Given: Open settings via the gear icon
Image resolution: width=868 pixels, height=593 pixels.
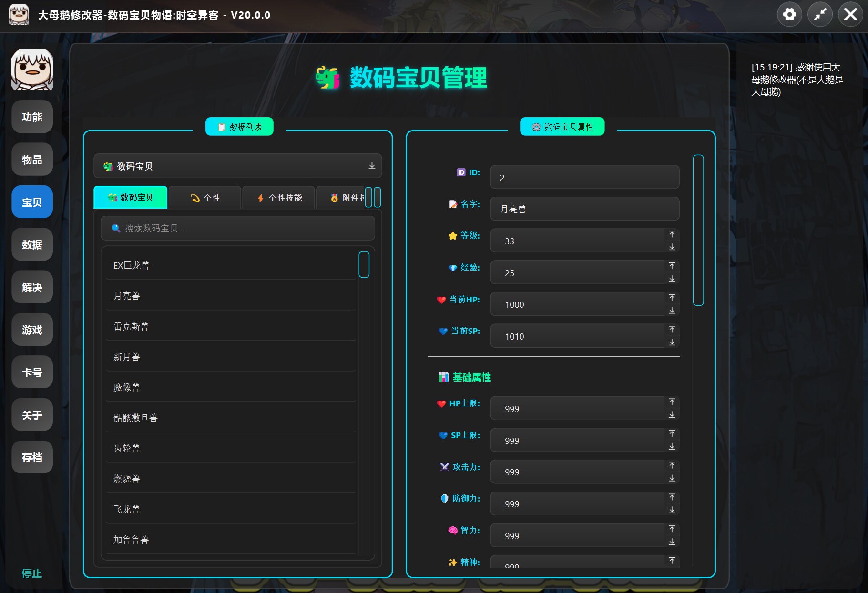Looking at the screenshot, I should [x=789, y=15].
